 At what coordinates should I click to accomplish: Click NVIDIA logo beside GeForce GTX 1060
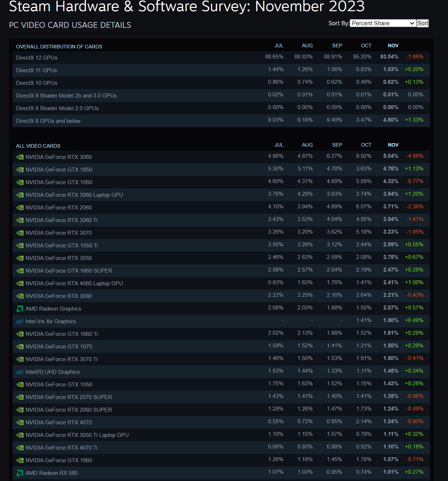[x=20, y=182]
